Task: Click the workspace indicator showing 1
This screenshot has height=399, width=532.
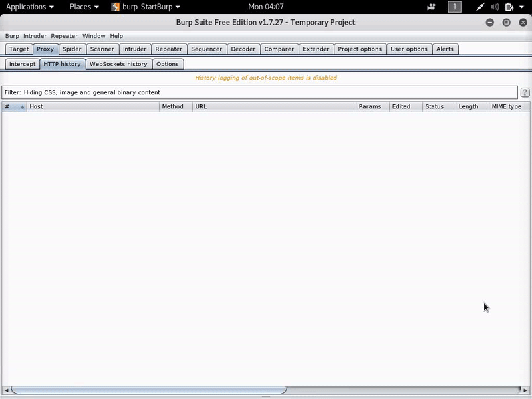Action: tap(455, 7)
